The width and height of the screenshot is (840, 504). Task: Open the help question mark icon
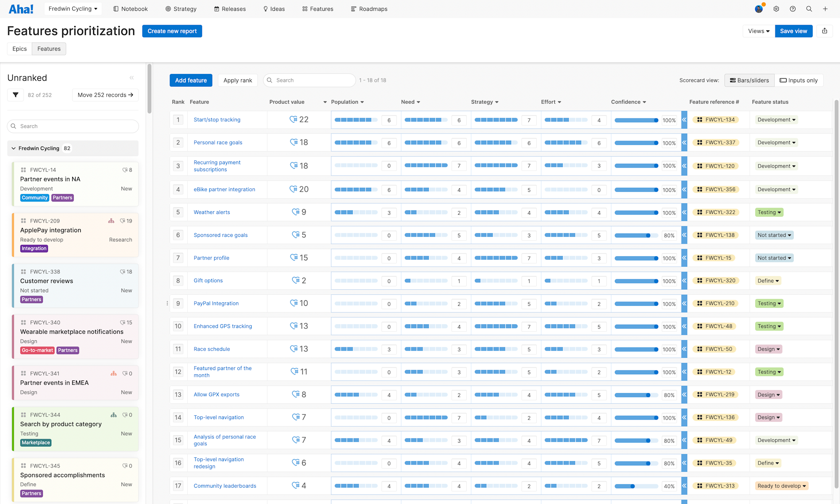[x=793, y=9]
